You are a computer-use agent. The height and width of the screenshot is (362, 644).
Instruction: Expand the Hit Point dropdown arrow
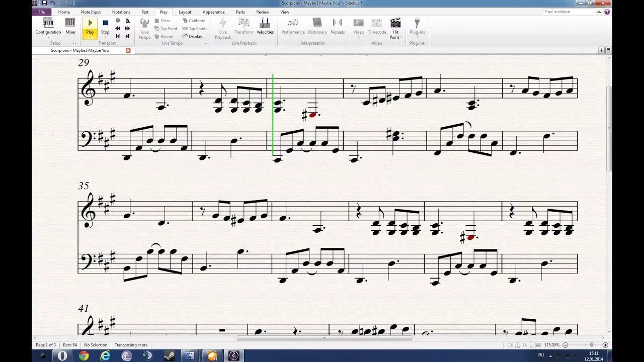401,37
